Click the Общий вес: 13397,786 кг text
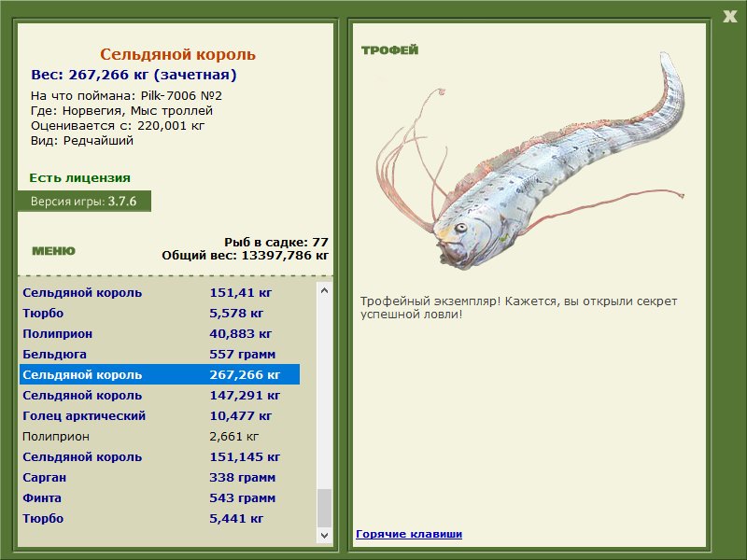 245,255
